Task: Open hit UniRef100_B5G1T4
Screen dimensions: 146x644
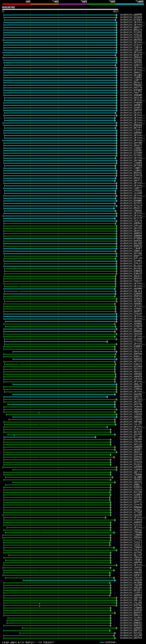Action: pos(131,30)
